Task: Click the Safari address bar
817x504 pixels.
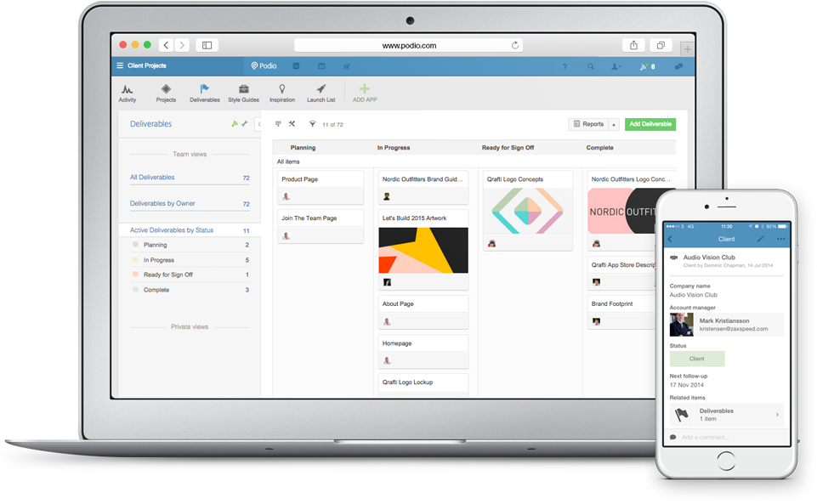Action: 408,45
